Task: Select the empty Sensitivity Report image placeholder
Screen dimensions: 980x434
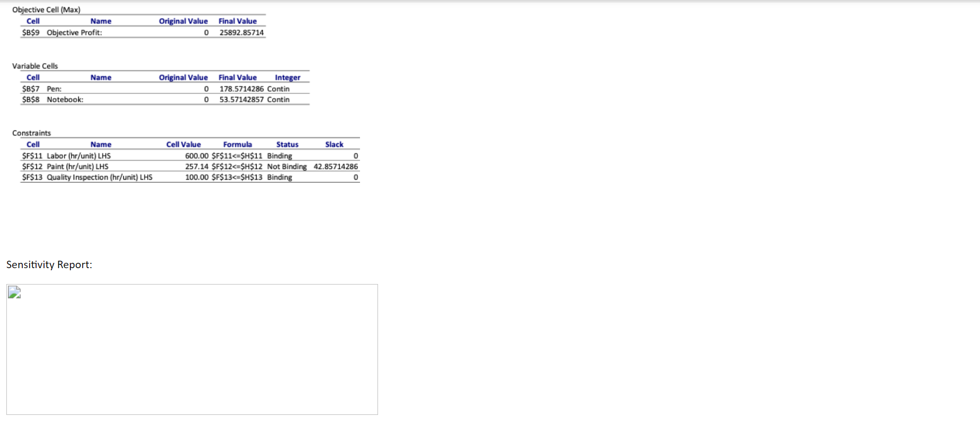Action: tap(192, 349)
